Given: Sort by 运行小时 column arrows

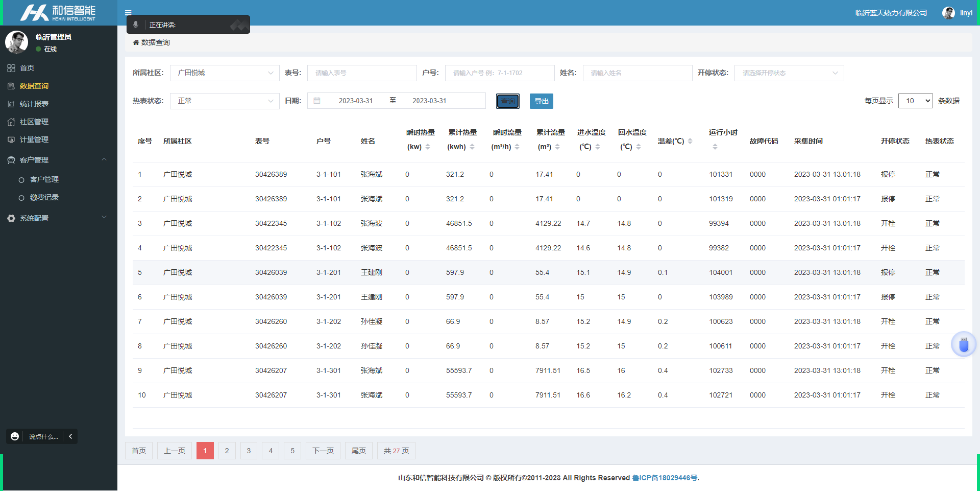Looking at the screenshot, I should click(x=715, y=147).
